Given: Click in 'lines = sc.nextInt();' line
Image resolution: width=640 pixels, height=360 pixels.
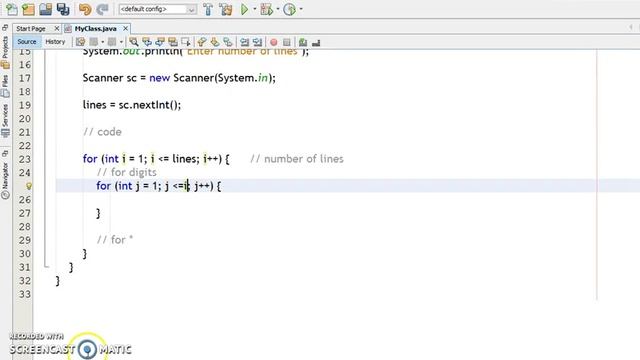Looking at the screenshot, I should click(x=131, y=105).
